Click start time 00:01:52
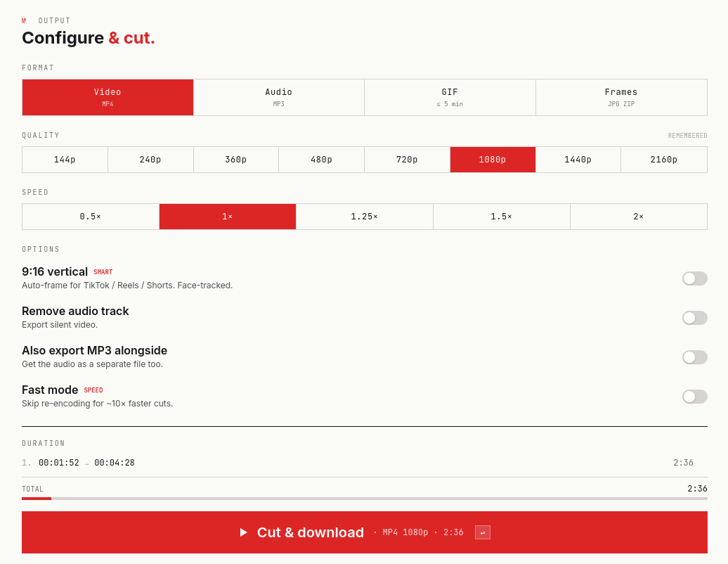Viewport: 728px width, 564px height. pos(59,463)
